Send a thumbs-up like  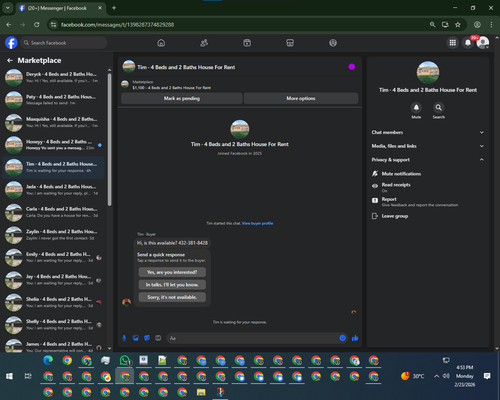(x=355, y=338)
